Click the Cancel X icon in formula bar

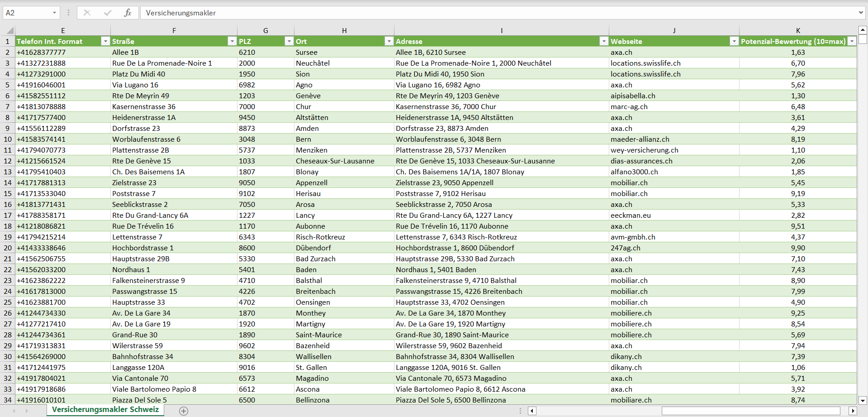[x=87, y=13]
